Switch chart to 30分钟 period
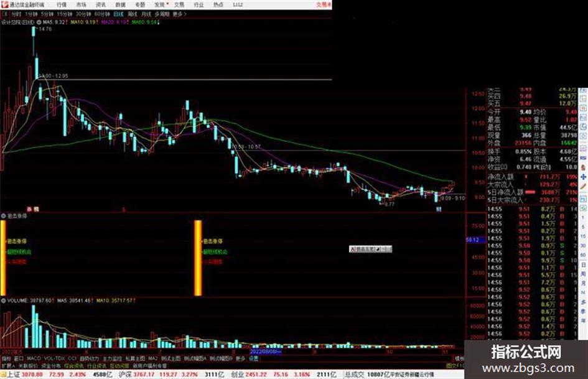This screenshot has height=379, width=588. 83,14
